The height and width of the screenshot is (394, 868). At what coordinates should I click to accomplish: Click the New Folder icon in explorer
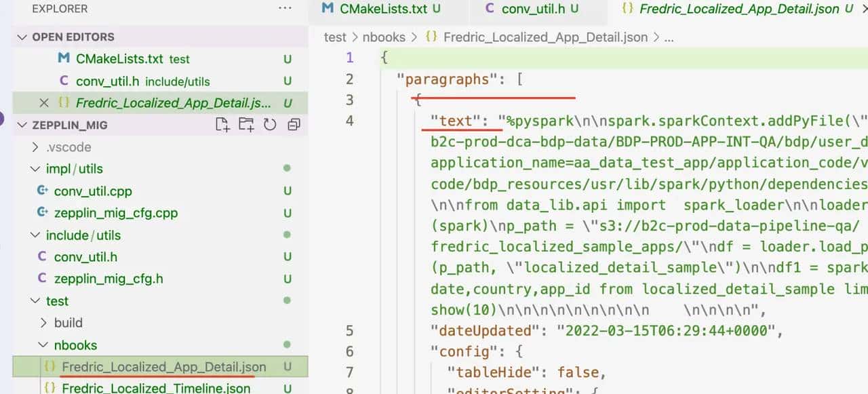pyautogui.click(x=246, y=124)
